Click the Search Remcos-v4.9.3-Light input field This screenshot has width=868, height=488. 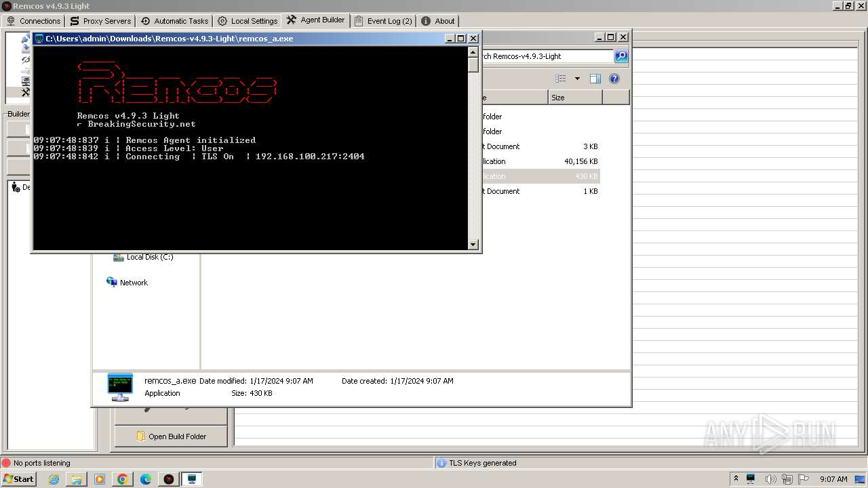[x=547, y=56]
